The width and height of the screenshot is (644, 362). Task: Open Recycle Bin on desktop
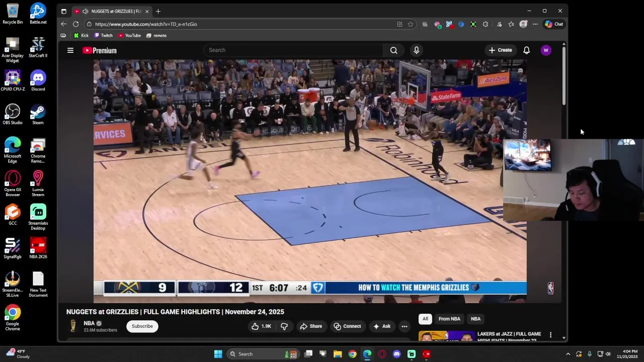point(13,14)
